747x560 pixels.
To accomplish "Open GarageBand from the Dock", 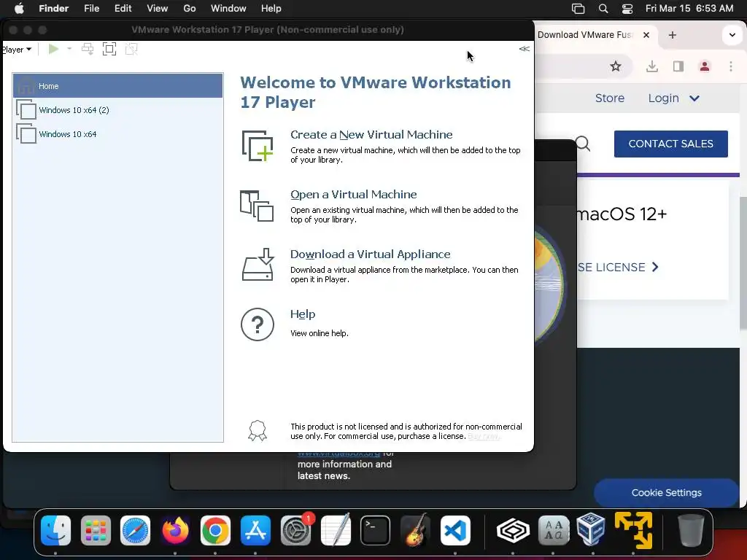I will tap(415, 531).
